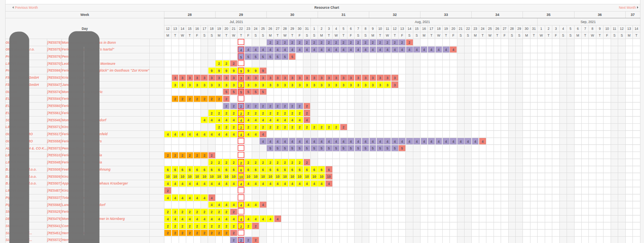Select week 31 column header
The width and height of the screenshot is (644, 243).
click(x=343, y=15)
